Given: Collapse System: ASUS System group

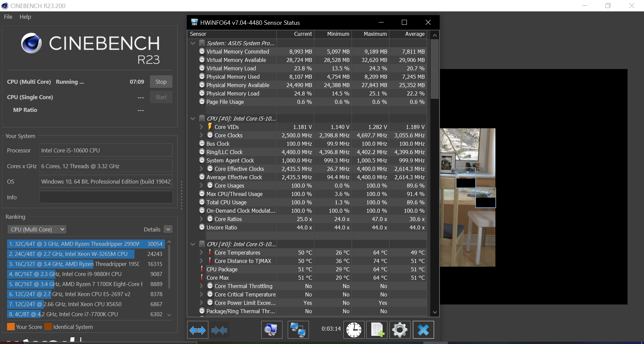Looking at the screenshot, I should click(x=193, y=43).
